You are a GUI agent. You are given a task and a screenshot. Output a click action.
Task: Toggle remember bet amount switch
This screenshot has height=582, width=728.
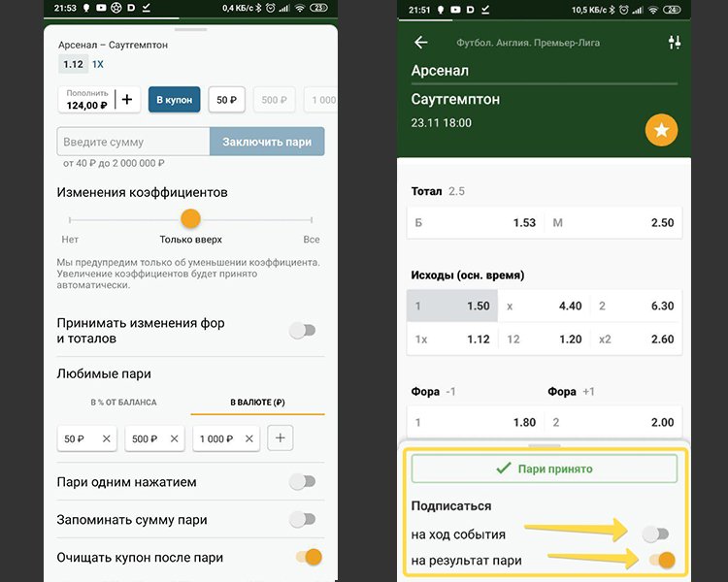[x=302, y=519]
